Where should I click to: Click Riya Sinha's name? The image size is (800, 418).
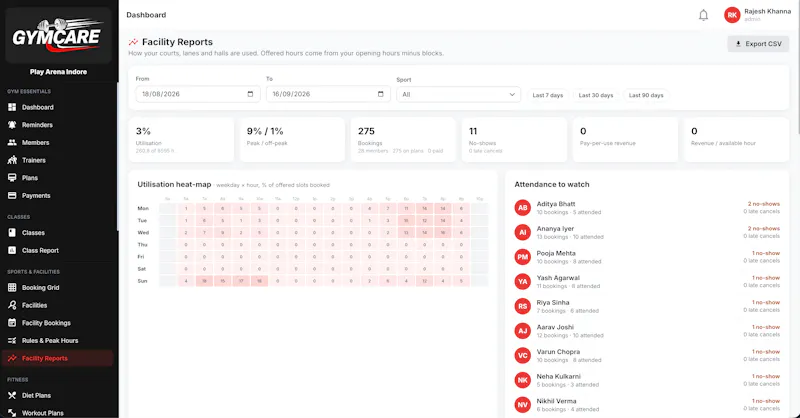tap(553, 302)
